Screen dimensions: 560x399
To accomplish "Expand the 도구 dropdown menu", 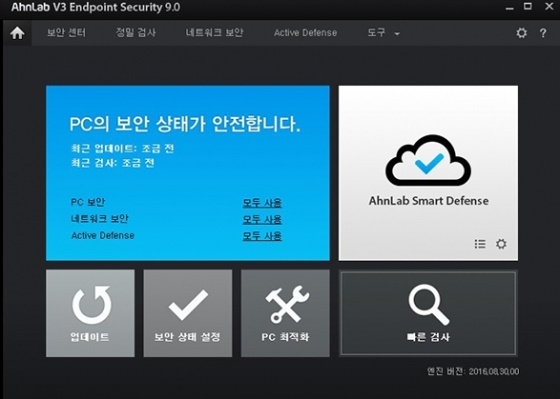I will (x=384, y=33).
